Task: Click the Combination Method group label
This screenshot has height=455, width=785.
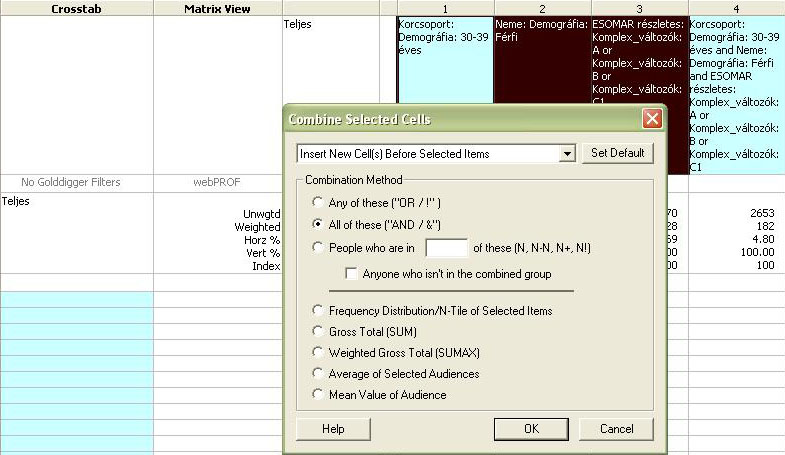Action: coord(353,180)
